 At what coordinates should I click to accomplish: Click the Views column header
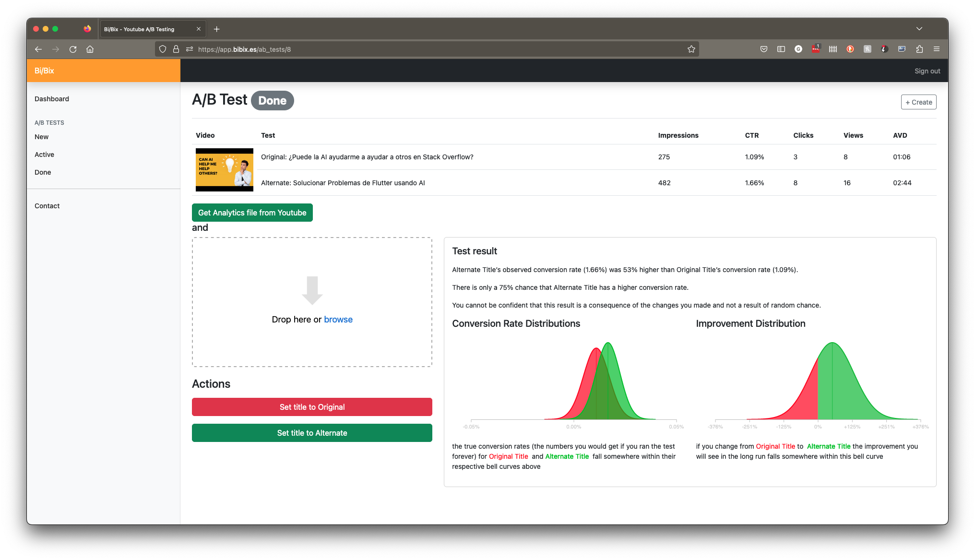point(853,135)
